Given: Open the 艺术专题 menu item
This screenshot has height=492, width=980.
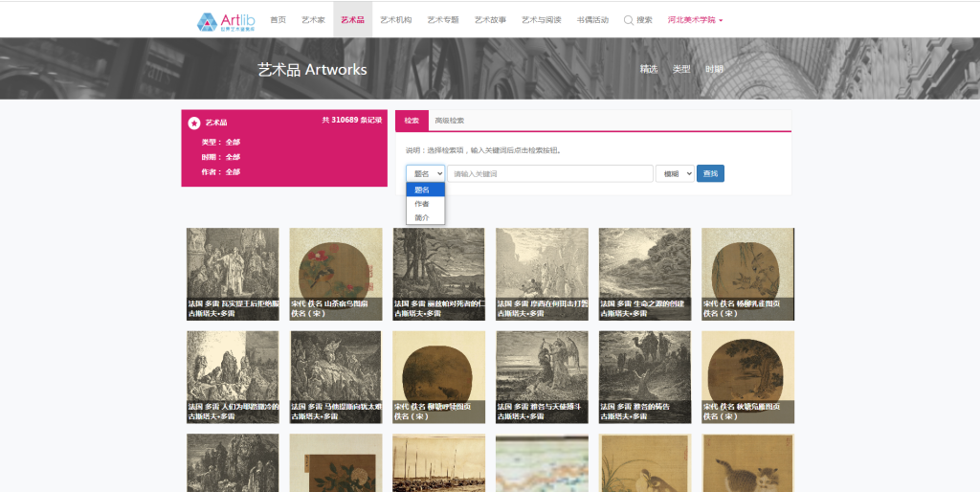Looking at the screenshot, I should pyautogui.click(x=443, y=20).
